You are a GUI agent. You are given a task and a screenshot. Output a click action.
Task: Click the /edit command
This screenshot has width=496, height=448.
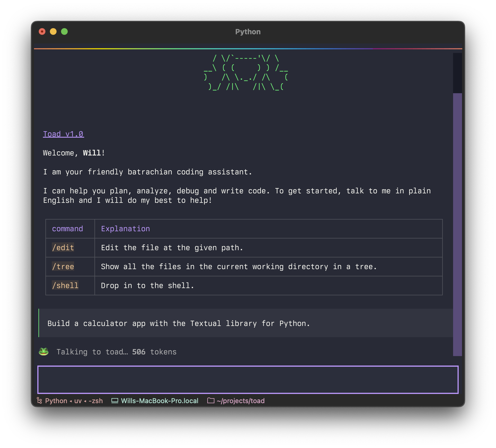[63, 248]
